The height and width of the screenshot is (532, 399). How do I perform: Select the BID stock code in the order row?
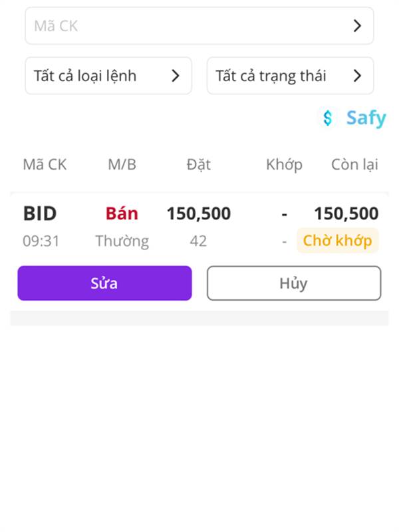(x=40, y=213)
